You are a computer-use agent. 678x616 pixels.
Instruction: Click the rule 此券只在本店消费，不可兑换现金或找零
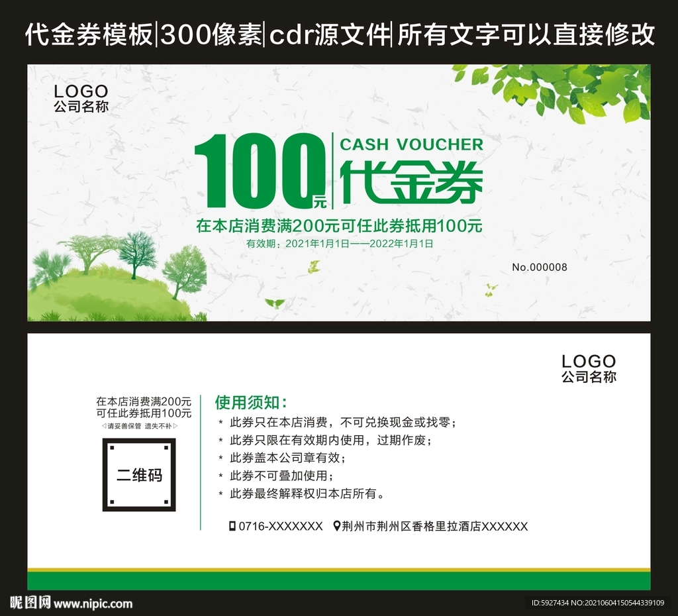[343, 422]
